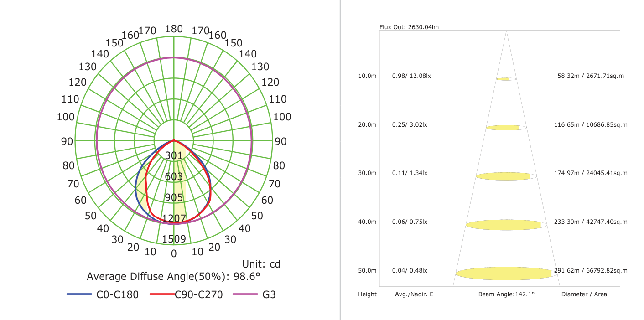This screenshot has width=644, height=320.
Task: Click the yellow beam ellipse at 10.0m
Action: [506, 79]
